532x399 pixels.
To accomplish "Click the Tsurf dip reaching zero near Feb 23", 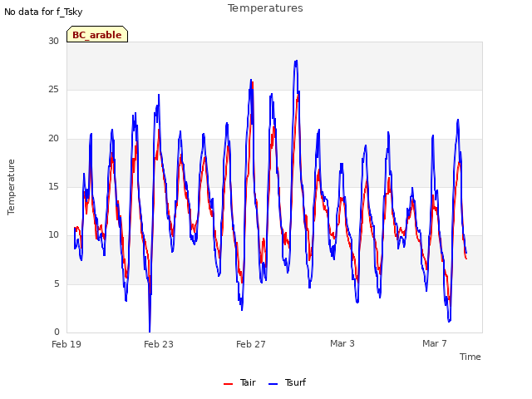I will point(150,331).
